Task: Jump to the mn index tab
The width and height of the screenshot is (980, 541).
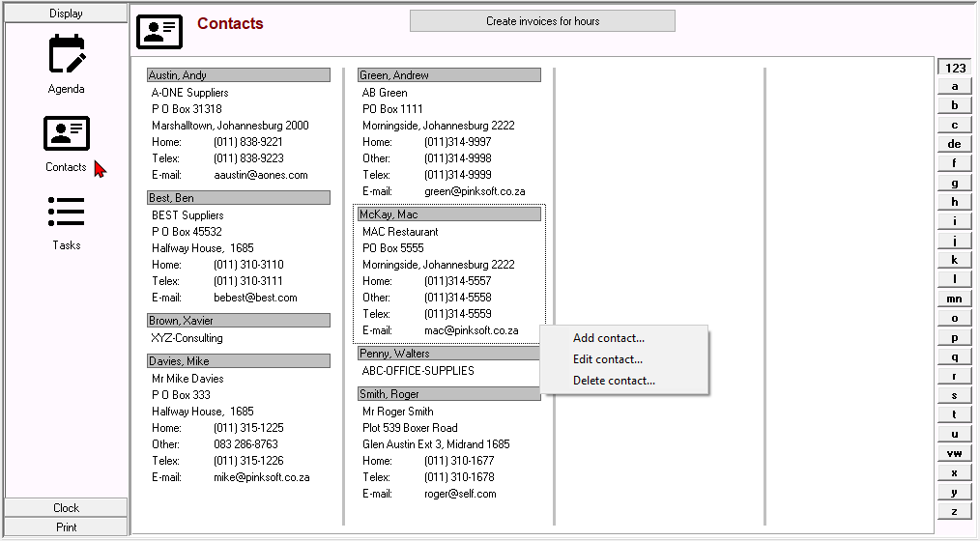Action: tap(954, 299)
